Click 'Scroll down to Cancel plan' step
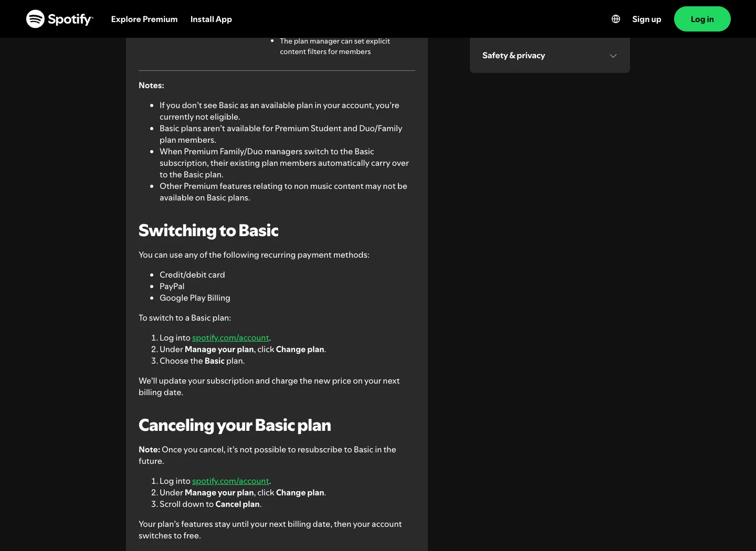Screen dimensions: 756x551 211,504
